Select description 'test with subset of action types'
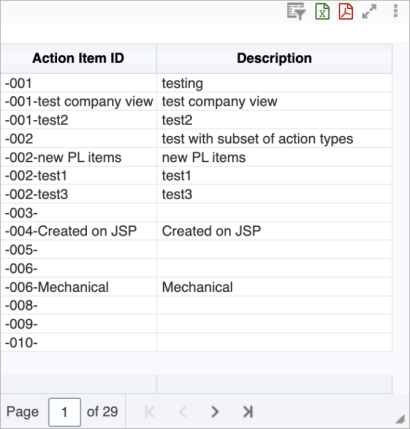 coord(257,139)
